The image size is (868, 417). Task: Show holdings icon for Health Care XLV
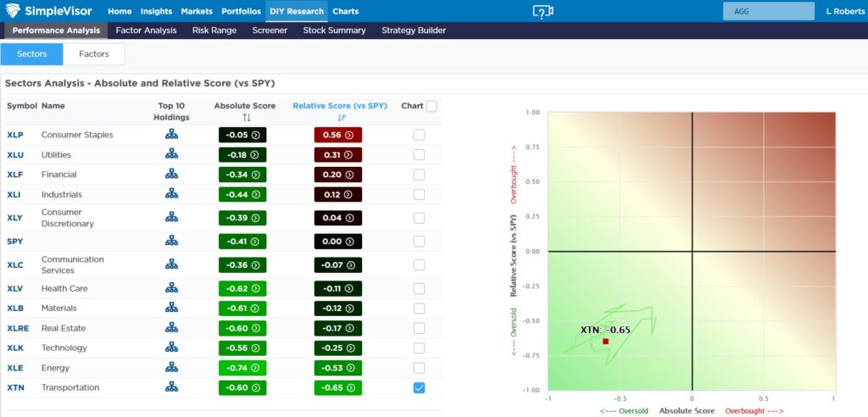171,288
